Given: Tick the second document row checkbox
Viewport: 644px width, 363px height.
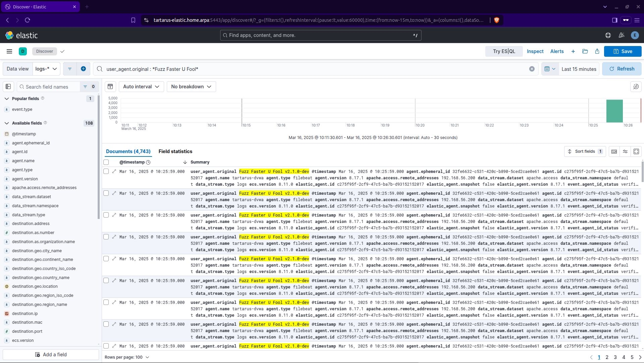Looking at the screenshot, I should pos(106,193).
